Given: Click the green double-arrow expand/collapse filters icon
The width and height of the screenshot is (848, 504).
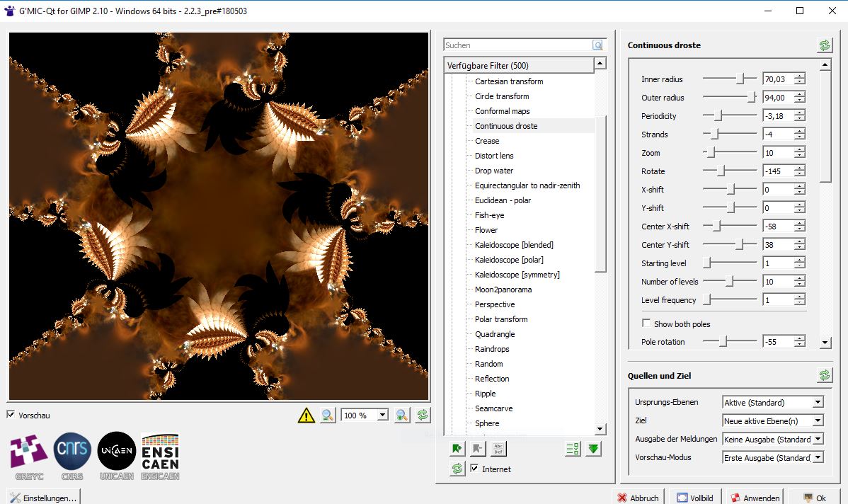Looking at the screenshot, I should point(593,448).
